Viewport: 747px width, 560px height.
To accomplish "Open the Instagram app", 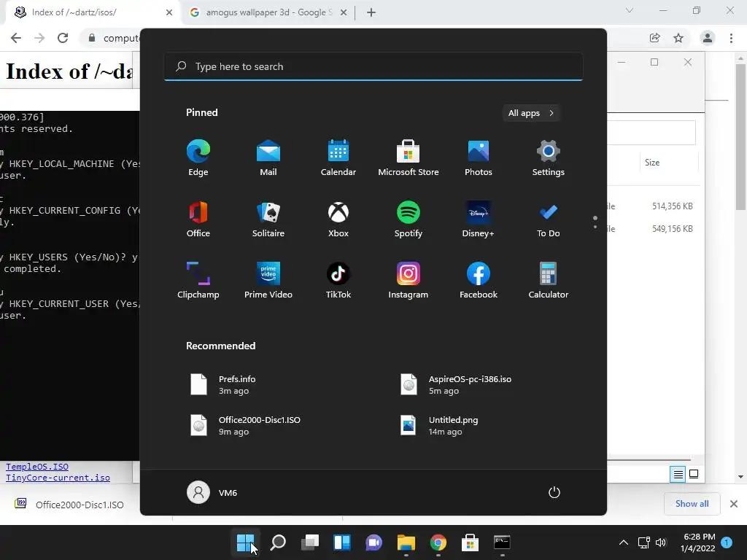I will tap(409, 281).
